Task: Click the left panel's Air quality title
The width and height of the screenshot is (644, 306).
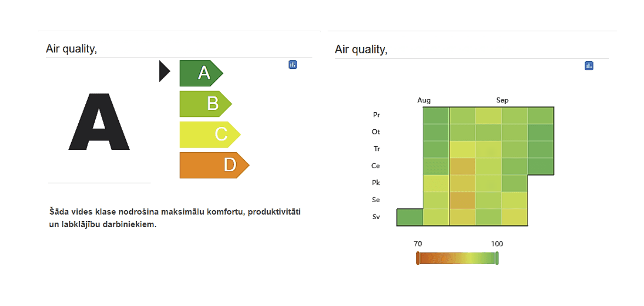Action: tap(71, 49)
